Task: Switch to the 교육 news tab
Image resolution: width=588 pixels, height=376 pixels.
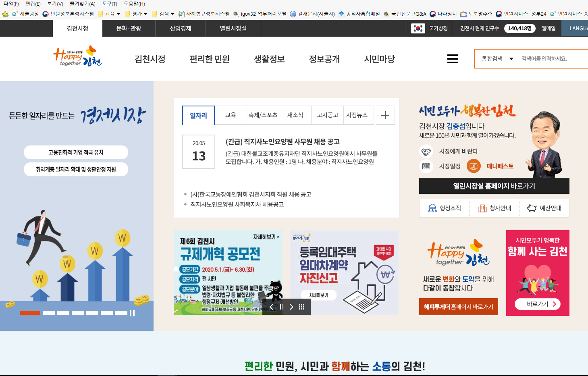Action: pyautogui.click(x=231, y=115)
